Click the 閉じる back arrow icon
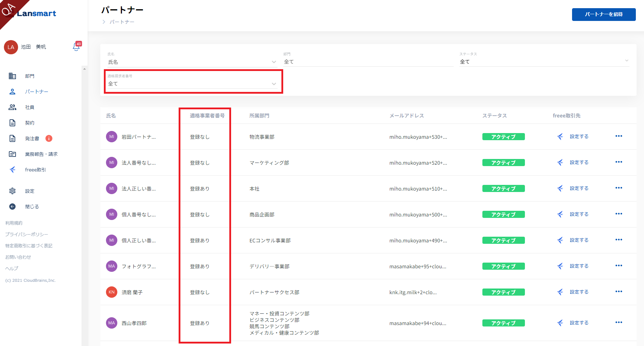This screenshot has height=346, width=644. [x=12, y=207]
